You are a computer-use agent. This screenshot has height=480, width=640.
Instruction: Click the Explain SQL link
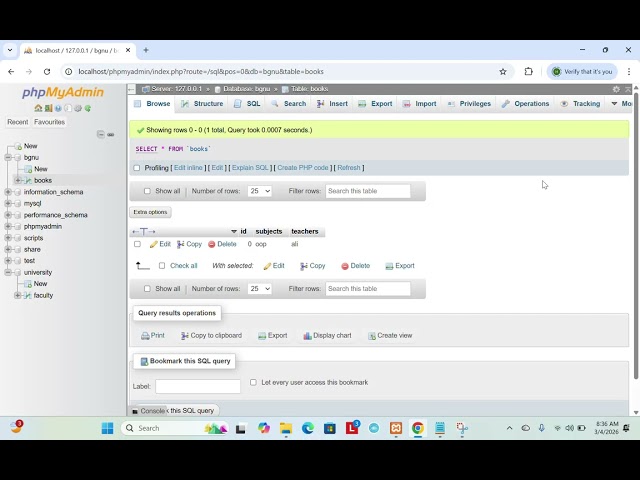click(250, 168)
